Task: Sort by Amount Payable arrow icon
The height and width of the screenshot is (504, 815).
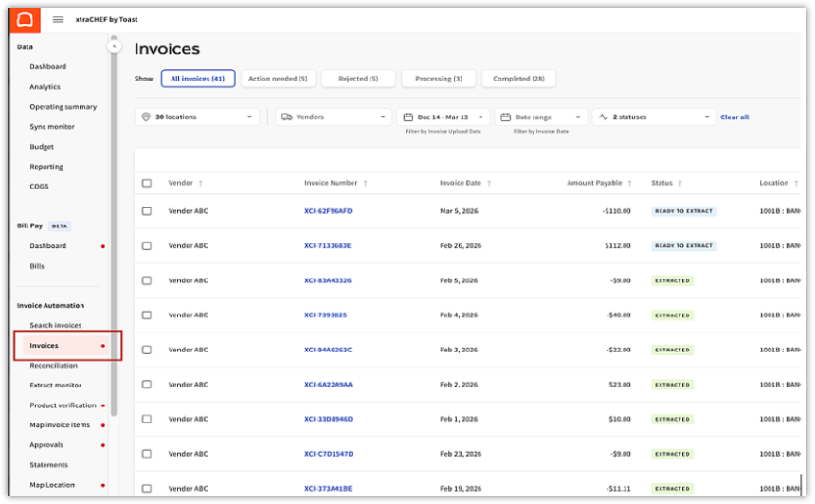Action: (x=629, y=183)
